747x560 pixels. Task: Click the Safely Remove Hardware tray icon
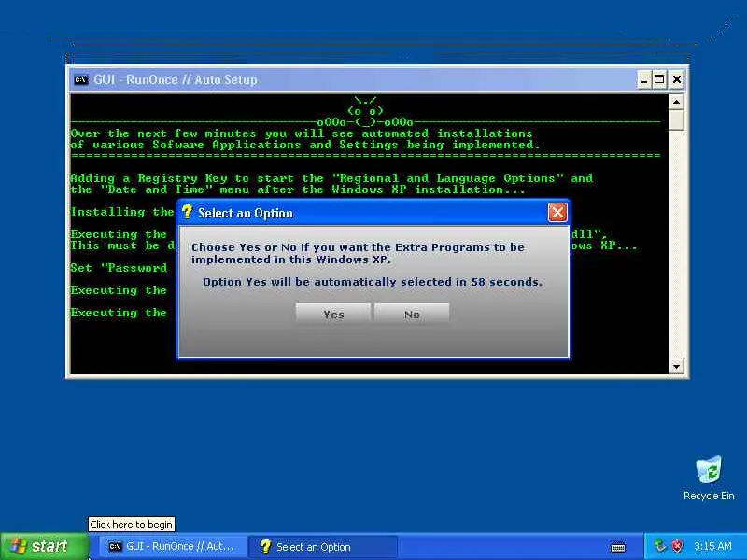660,546
